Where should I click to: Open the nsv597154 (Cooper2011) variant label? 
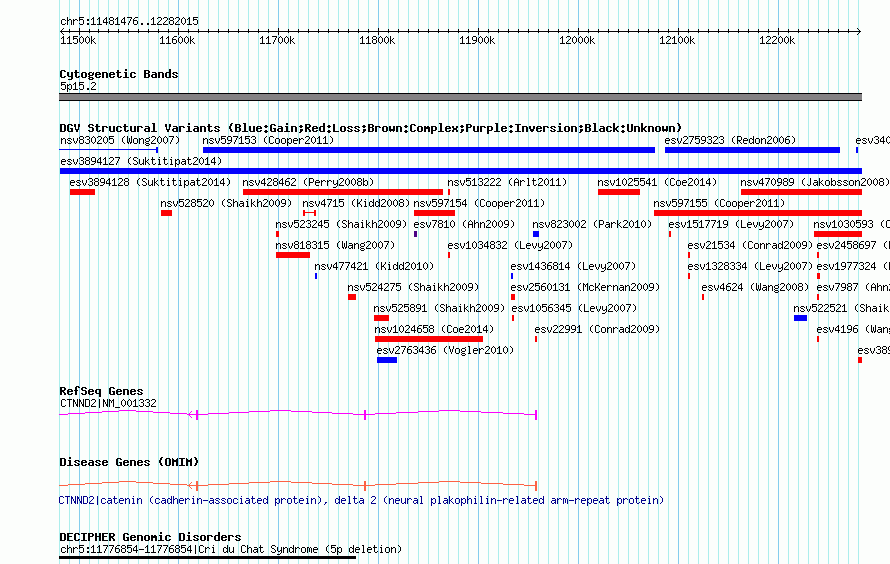[x=479, y=203]
